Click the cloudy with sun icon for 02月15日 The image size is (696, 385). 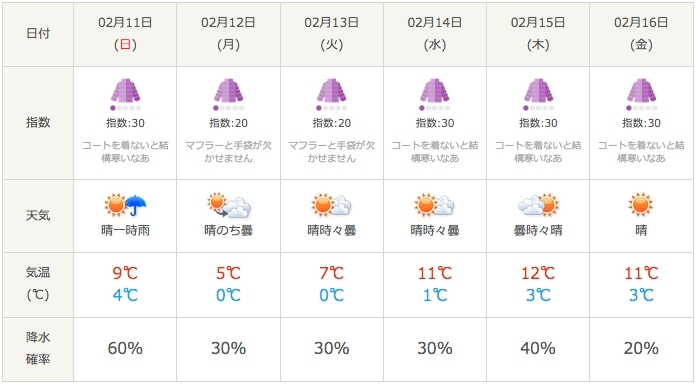(x=538, y=205)
